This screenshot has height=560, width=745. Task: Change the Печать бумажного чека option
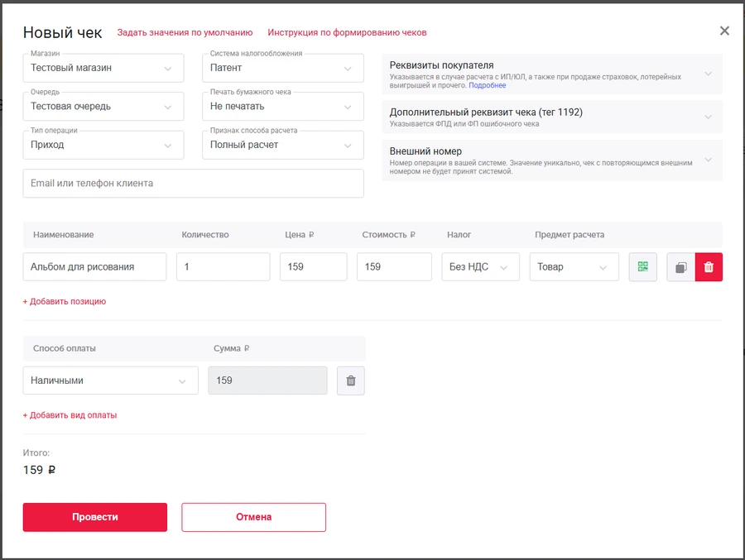pos(282,106)
